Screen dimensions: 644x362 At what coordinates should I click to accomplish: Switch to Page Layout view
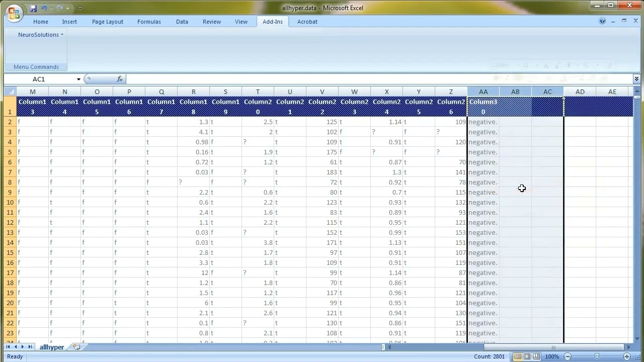(527, 356)
